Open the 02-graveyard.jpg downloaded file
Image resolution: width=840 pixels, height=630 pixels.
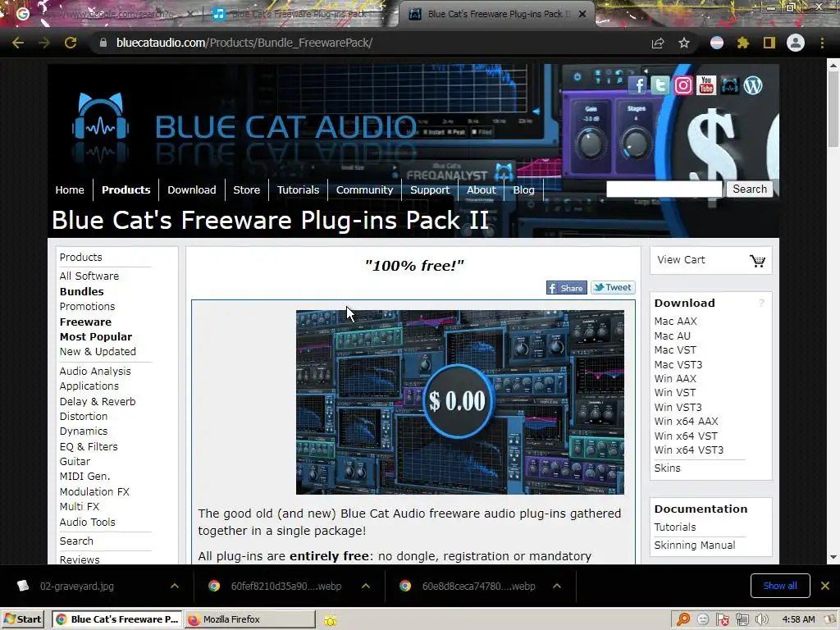76,586
